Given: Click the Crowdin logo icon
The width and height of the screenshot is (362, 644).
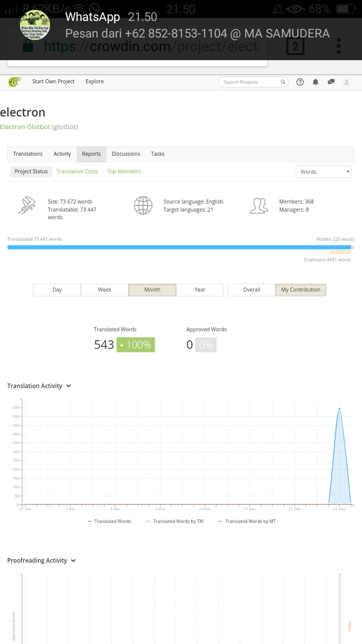Looking at the screenshot, I should coord(15,81).
